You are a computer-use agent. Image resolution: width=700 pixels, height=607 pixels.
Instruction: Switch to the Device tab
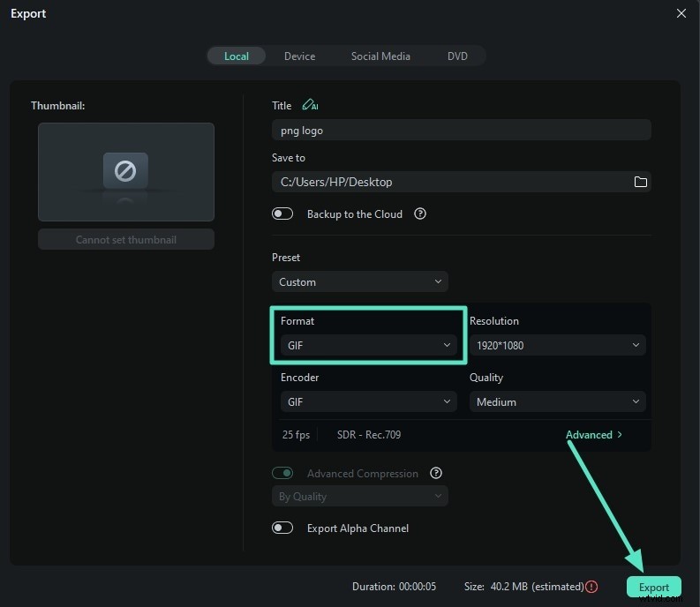pyautogui.click(x=299, y=56)
